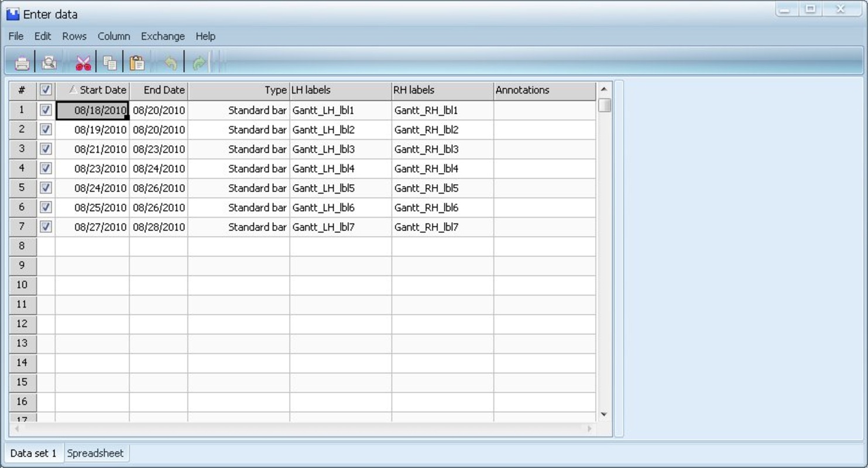The height and width of the screenshot is (468, 868).
Task: Click the RH labels column header
Action: point(442,90)
